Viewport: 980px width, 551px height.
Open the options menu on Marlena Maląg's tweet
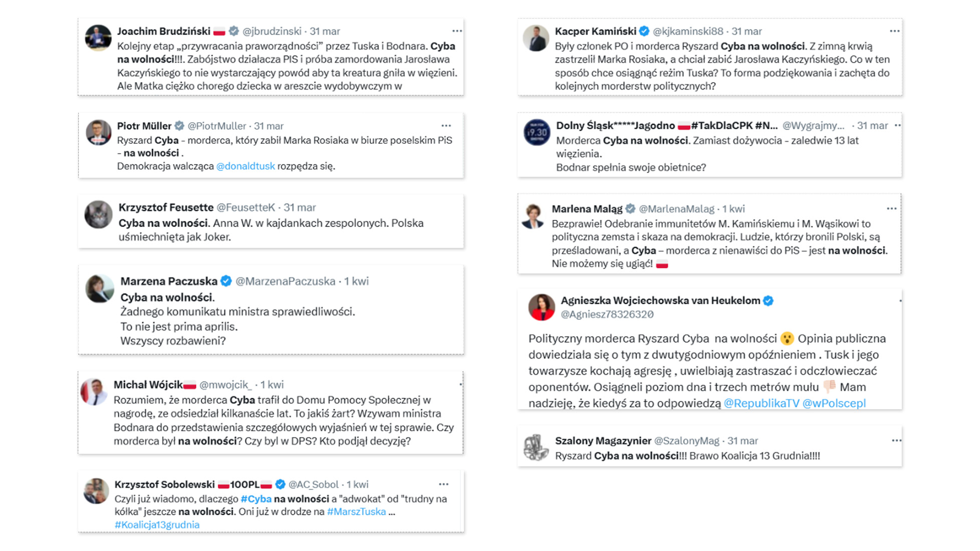[892, 209]
